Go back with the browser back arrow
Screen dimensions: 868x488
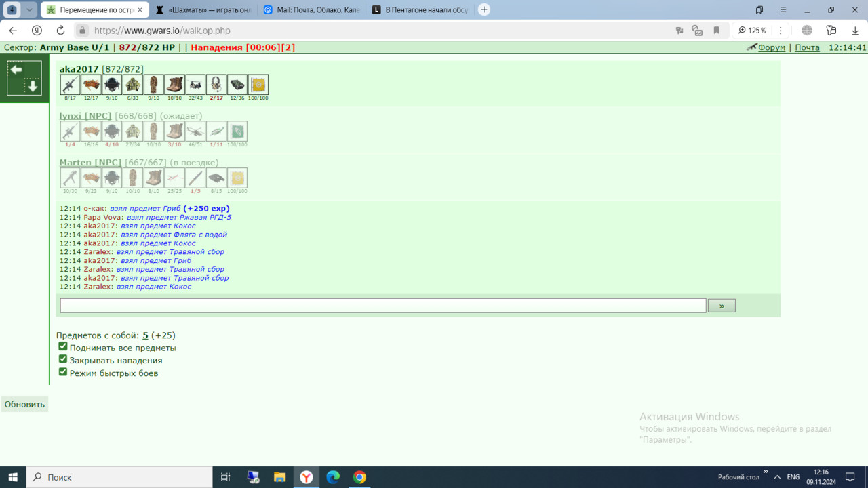click(13, 30)
